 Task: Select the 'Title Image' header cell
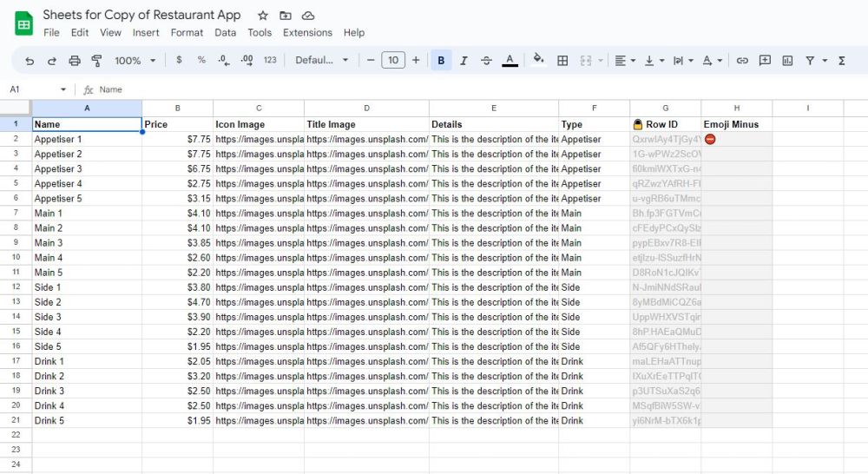pos(366,124)
